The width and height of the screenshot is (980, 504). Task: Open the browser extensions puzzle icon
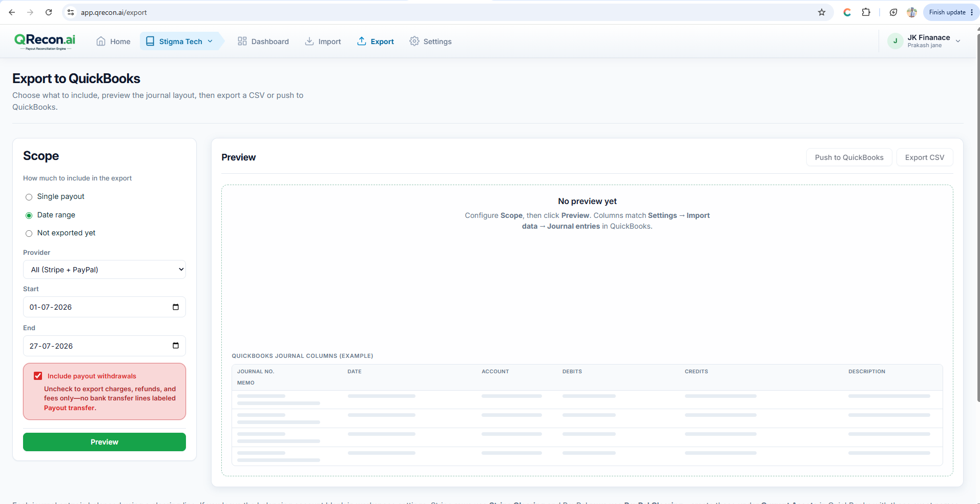coord(866,12)
